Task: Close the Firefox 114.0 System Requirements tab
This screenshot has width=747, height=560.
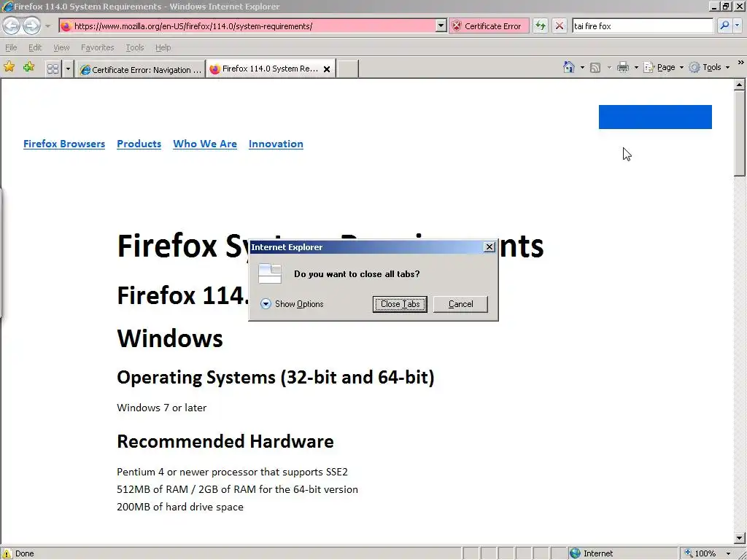Action: [327, 69]
